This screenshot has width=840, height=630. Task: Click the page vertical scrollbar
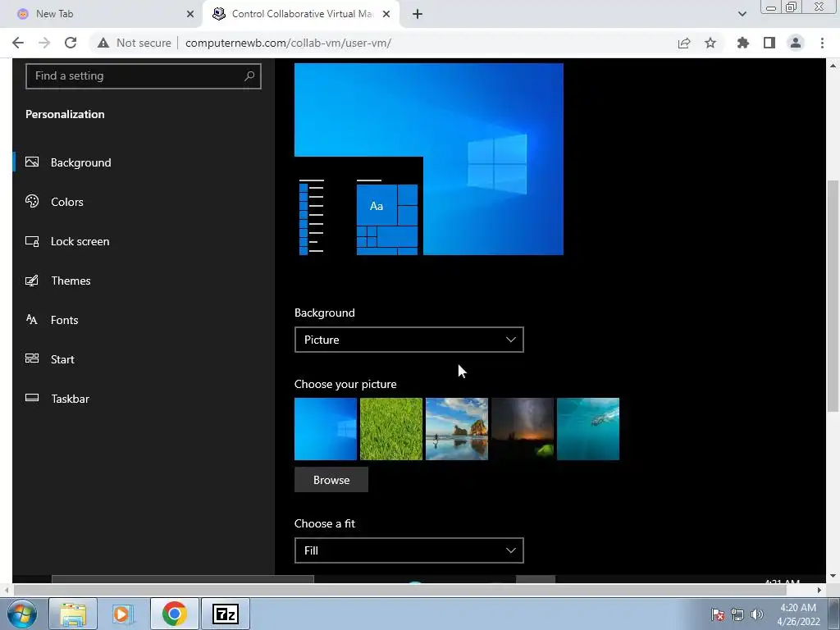(x=833, y=295)
